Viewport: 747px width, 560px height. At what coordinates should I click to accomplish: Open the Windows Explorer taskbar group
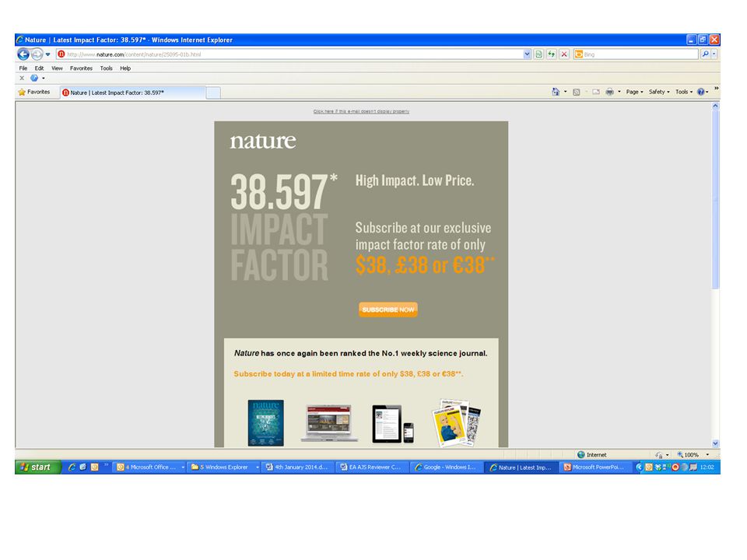point(224,467)
